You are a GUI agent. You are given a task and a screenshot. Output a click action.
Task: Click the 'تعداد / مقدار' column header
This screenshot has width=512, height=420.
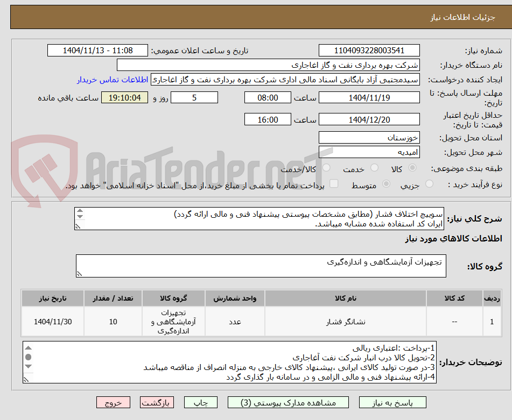click(113, 298)
